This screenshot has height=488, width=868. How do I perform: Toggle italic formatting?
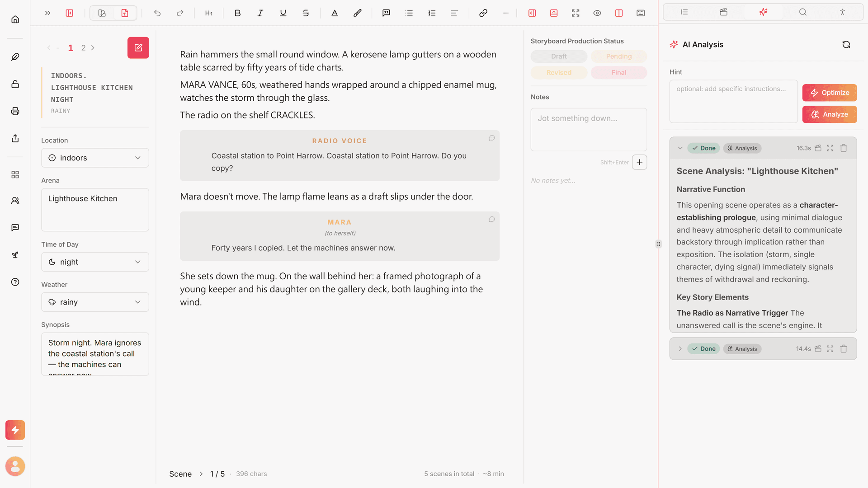coord(260,13)
